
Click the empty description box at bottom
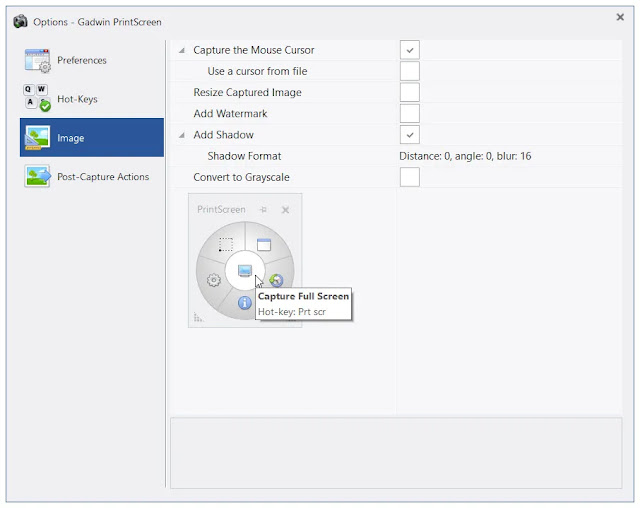point(396,453)
